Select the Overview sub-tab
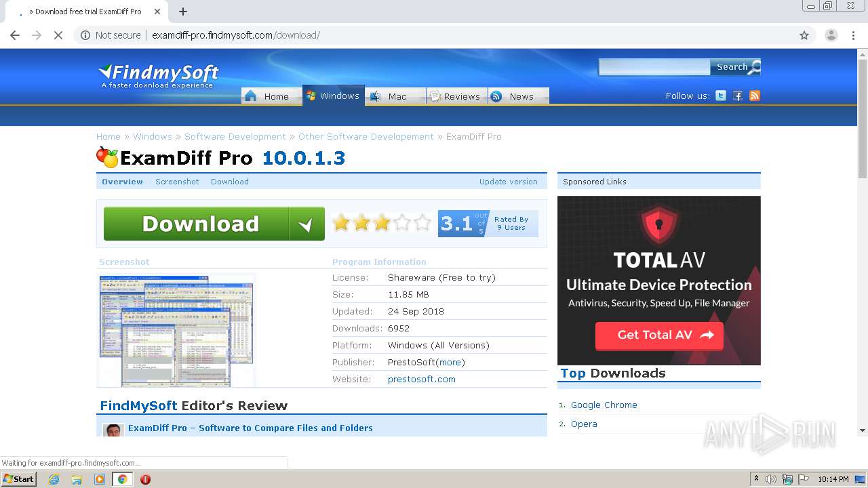The height and width of the screenshot is (488, 868). 122,182
